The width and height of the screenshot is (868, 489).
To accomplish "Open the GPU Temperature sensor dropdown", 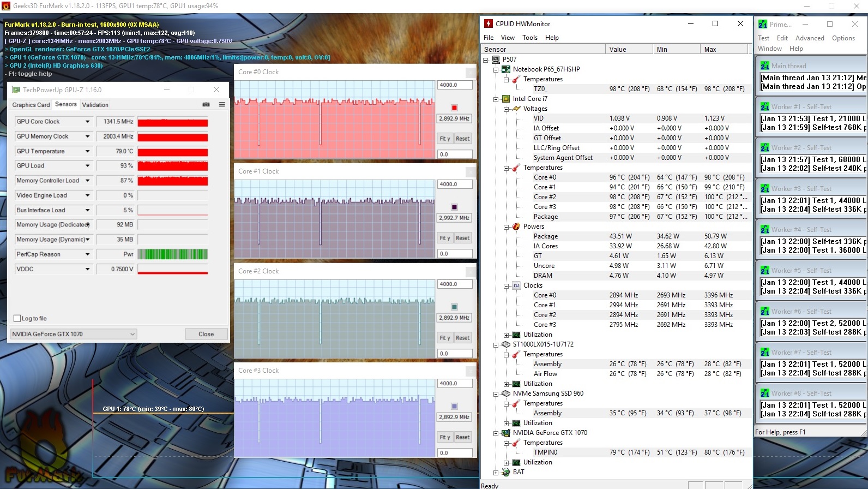I will click(x=87, y=151).
